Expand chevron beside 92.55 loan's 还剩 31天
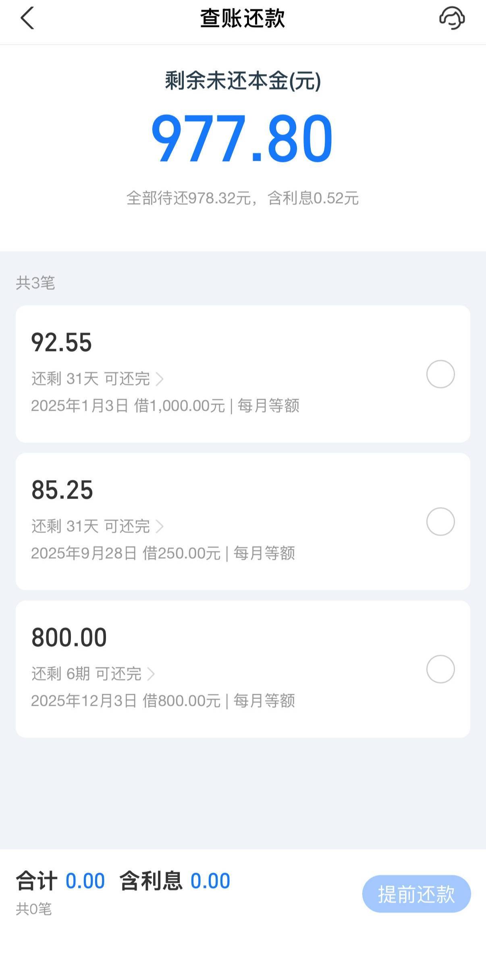Screen dimensions: 486x980 [x=160, y=379]
